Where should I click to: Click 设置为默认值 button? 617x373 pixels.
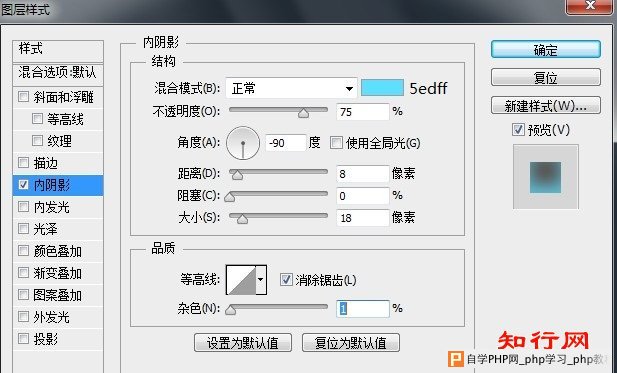tap(243, 343)
